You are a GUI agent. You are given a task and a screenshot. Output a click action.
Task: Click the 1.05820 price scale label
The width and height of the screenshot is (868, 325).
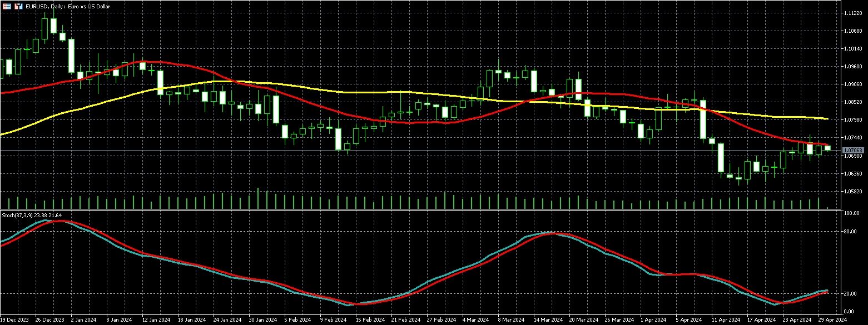[x=852, y=192]
